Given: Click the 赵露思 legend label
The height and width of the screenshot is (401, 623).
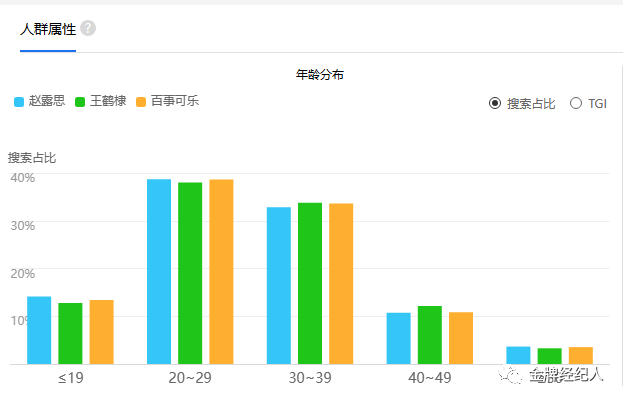Looking at the screenshot, I should coord(46,101).
